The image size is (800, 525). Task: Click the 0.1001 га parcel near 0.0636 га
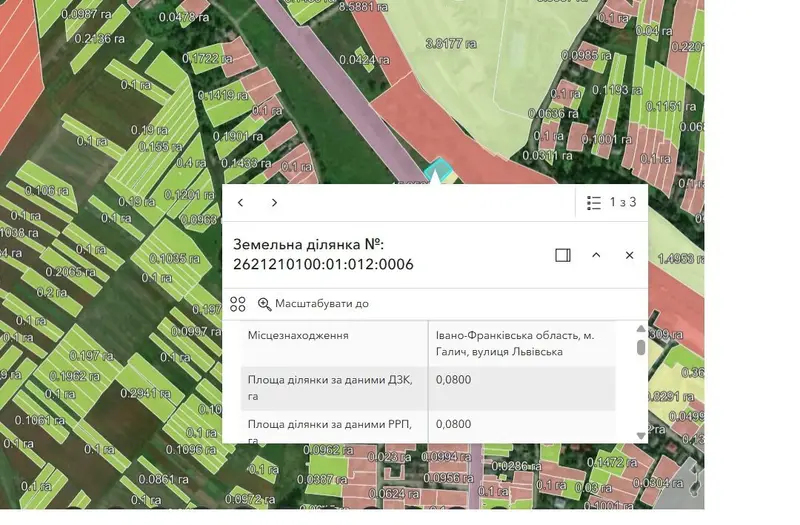pos(606,139)
